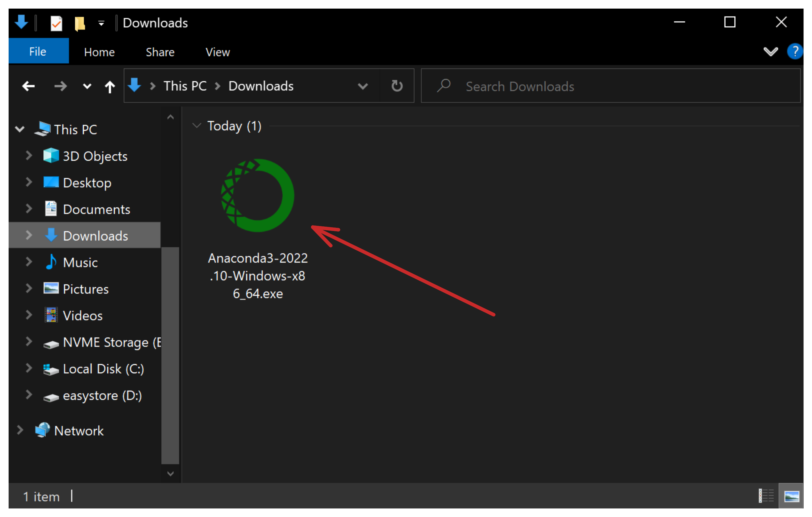Image resolution: width=812 pixels, height=517 pixels.
Task: Collapse the This PC tree node
Action: pyautogui.click(x=20, y=129)
